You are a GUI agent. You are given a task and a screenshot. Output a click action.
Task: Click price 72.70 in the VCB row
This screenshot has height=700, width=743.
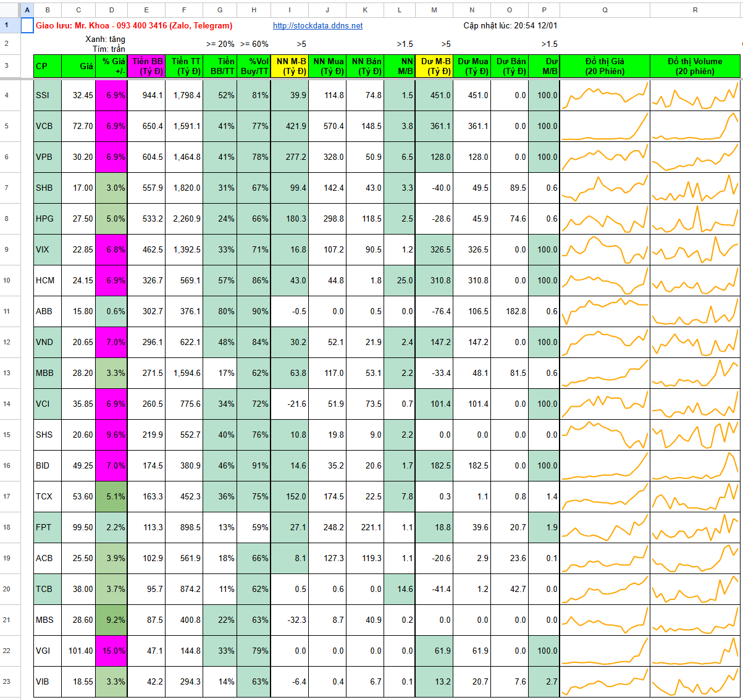tap(78, 126)
